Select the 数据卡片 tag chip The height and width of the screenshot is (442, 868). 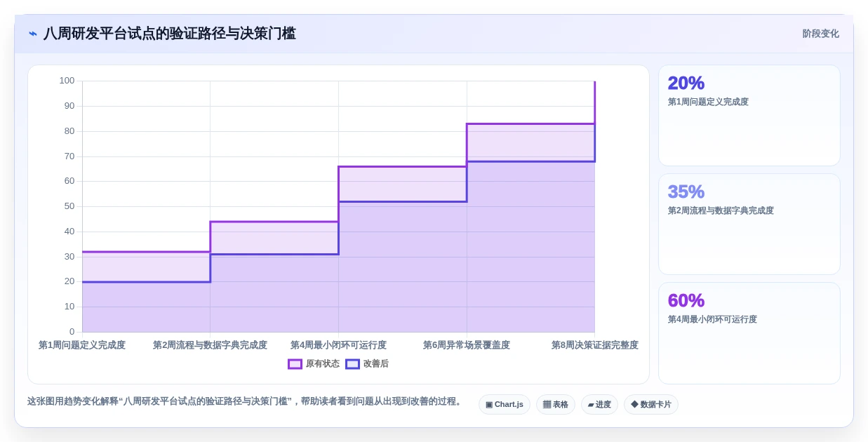[x=651, y=404]
